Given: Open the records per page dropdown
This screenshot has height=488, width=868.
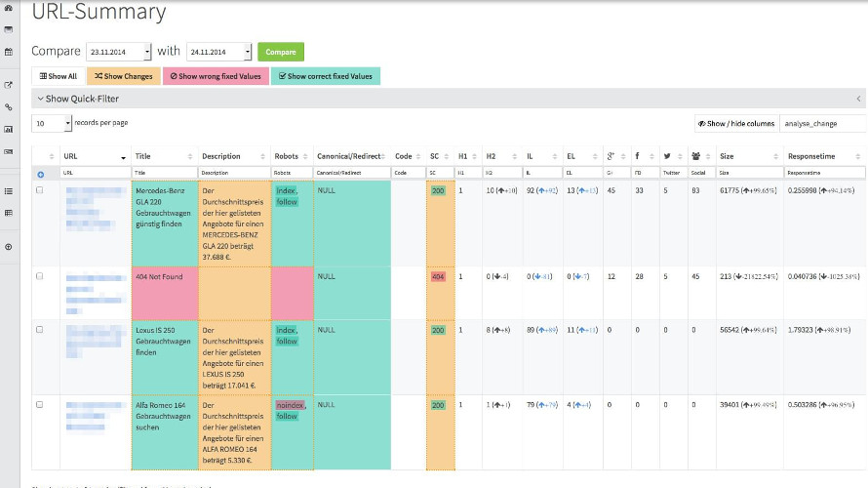Looking at the screenshot, I should pyautogui.click(x=68, y=123).
